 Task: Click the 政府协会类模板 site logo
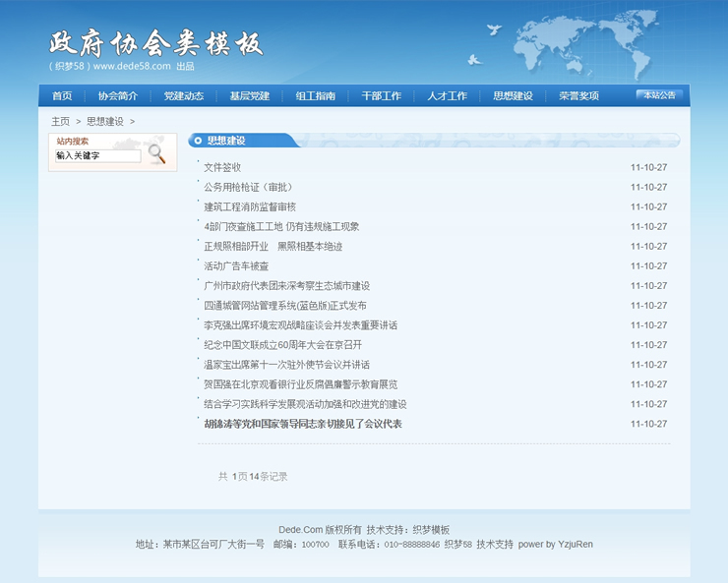pyautogui.click(x=155, y=44)
